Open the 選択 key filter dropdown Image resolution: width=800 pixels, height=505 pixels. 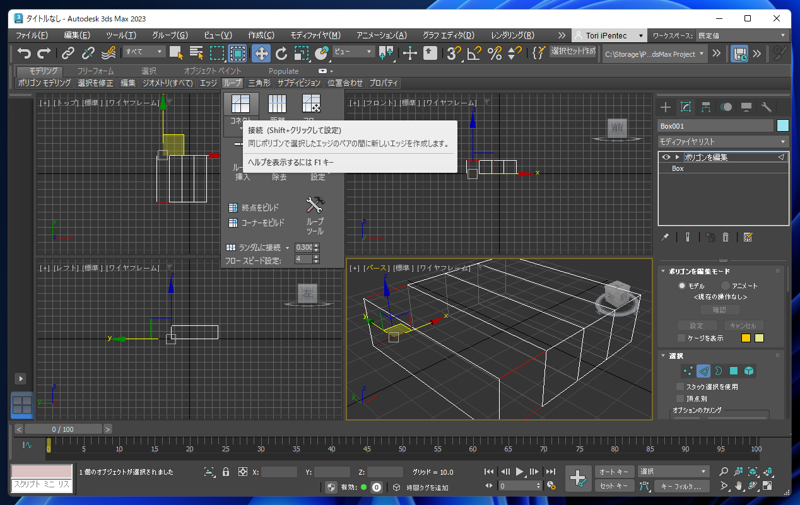(673, 471)
